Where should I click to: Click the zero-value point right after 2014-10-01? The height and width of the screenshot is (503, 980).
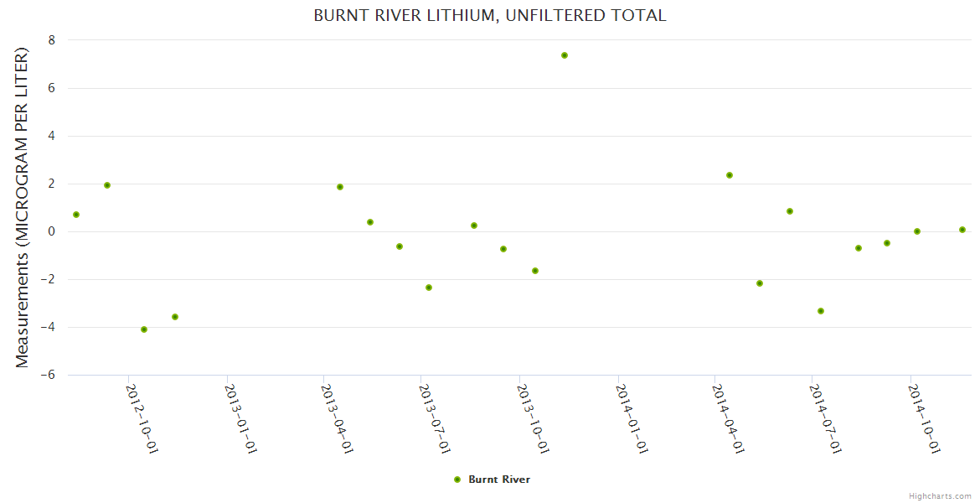click(x=917, y=231)
